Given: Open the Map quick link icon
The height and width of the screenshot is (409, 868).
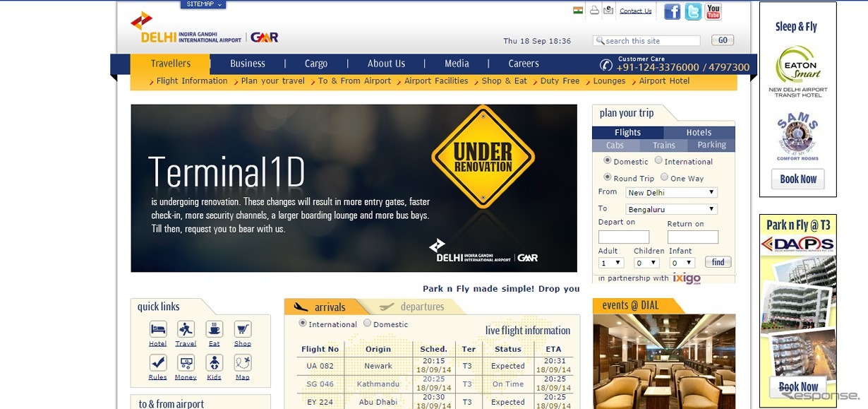Looking at the screenshot, I should click(x=243, y=362).
